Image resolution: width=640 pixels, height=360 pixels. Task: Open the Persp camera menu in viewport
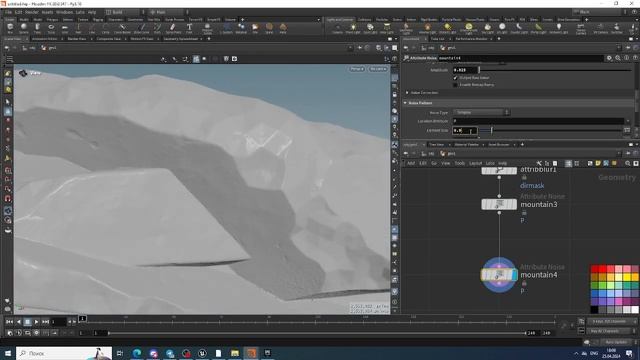[357, 69]
